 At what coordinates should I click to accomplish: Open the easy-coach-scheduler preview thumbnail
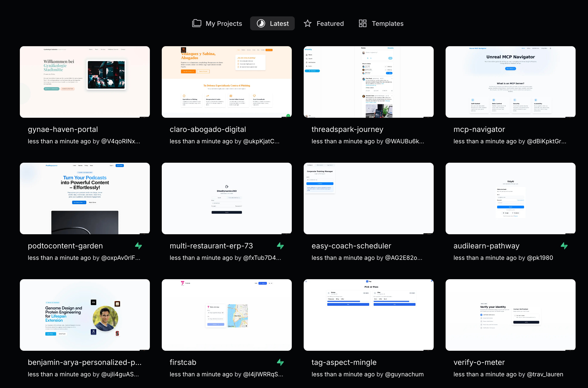[369, 198]
